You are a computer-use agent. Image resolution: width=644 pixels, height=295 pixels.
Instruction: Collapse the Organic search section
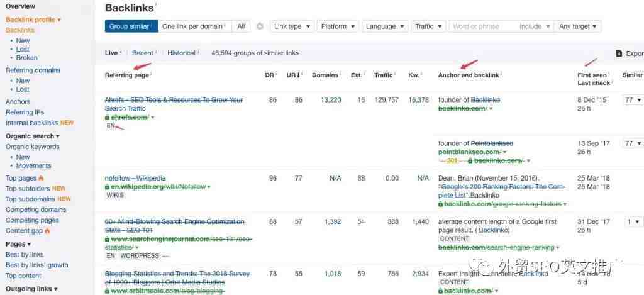(x=33, y=136)
